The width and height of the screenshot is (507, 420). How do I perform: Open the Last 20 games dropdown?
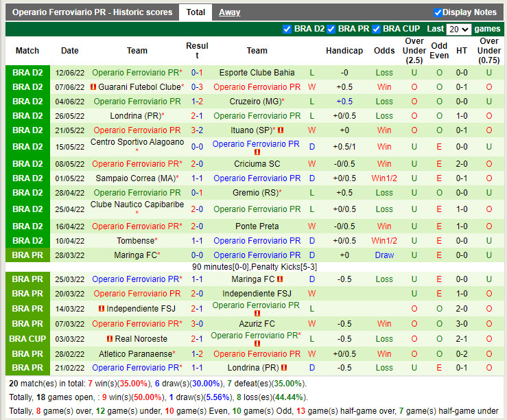(x=458, y=30)
